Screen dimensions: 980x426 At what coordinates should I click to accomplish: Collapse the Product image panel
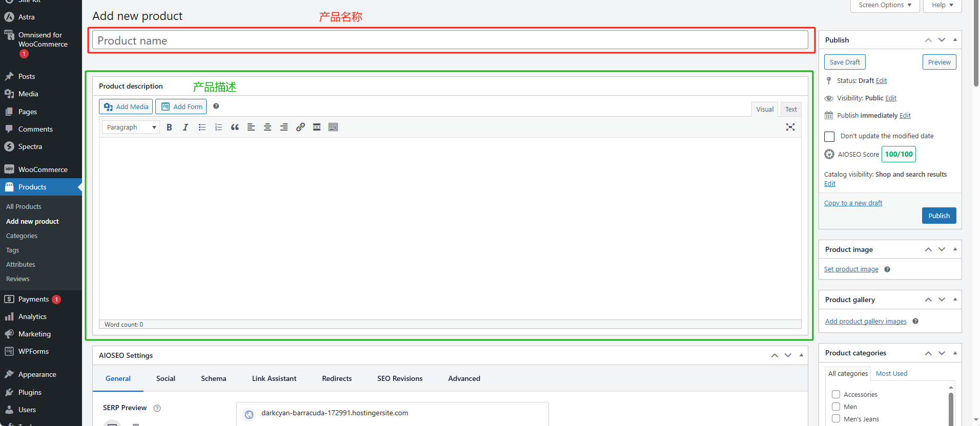955,249
